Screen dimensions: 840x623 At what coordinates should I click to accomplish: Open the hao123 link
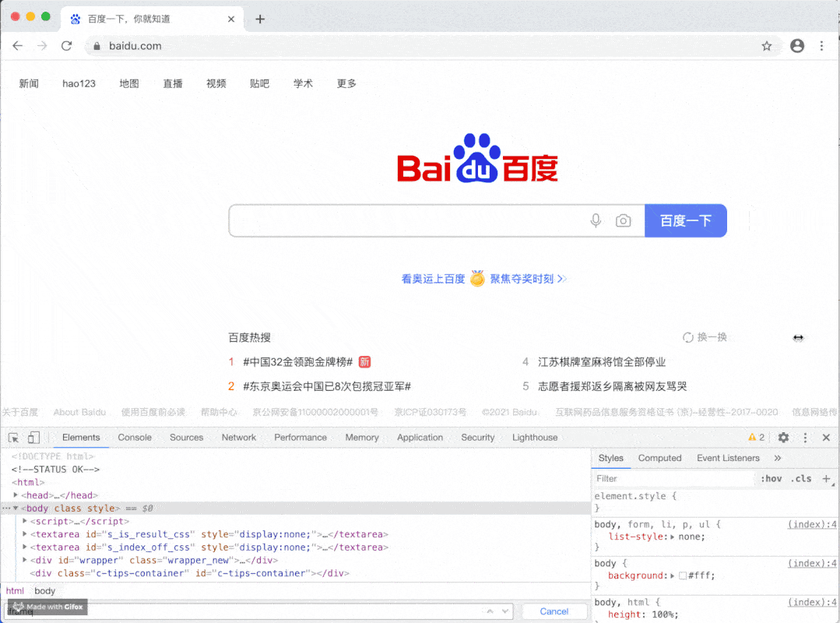pos(79,83)
